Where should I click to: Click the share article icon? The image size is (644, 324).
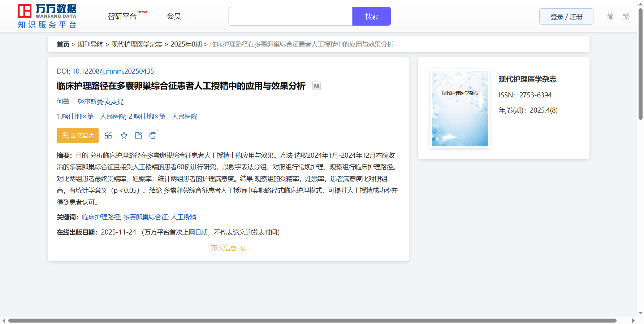pos(138,135)
